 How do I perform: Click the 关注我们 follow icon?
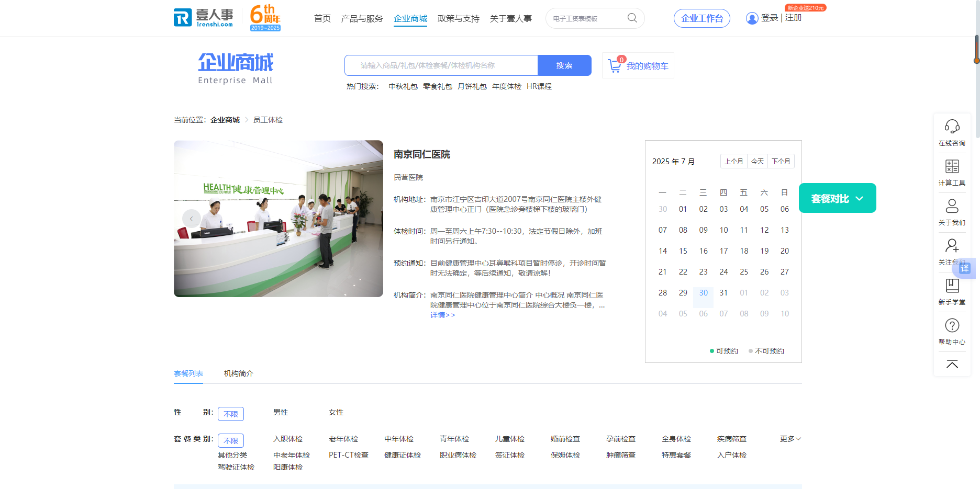(952, 246)
